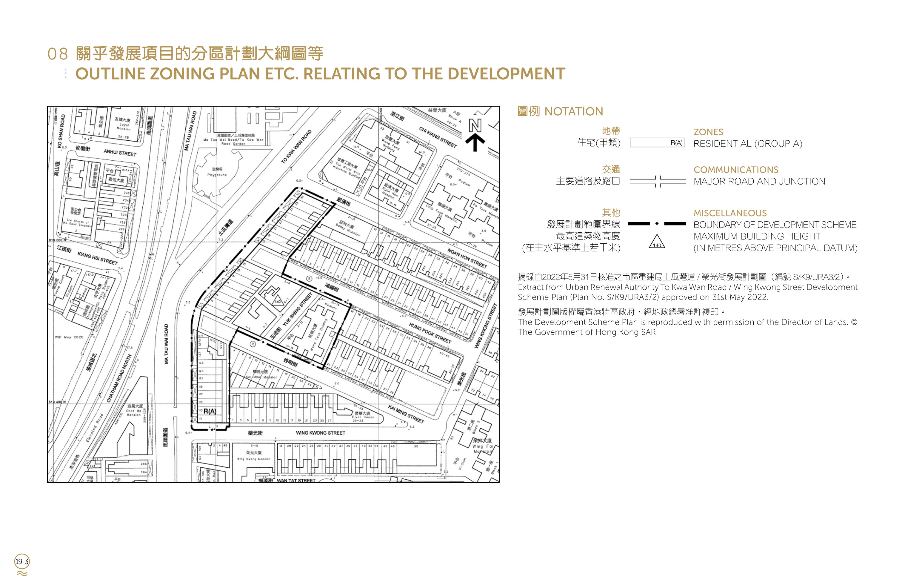Click the Playground area on the map
The width and height of the screenshot is (905, 588).
coord(217,172)
